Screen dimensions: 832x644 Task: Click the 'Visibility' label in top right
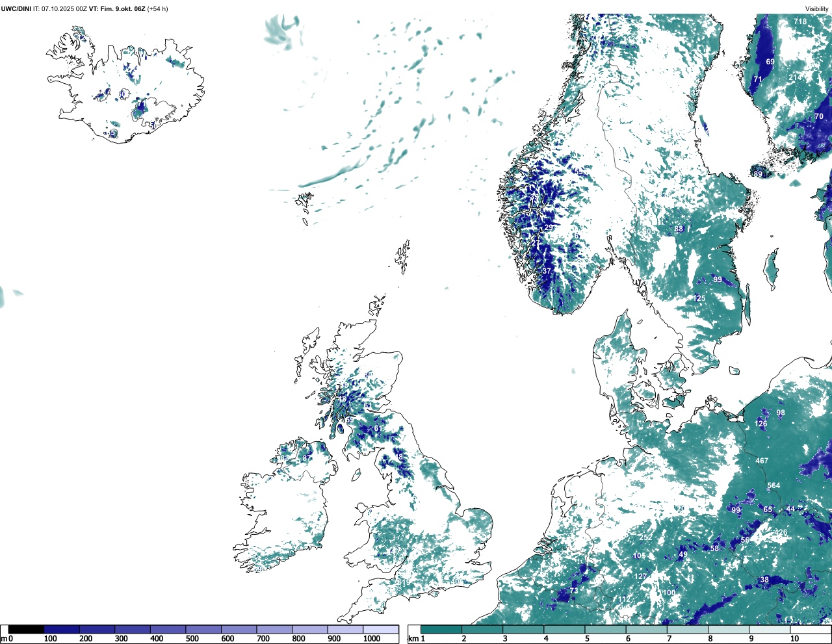pyautogui.click(x=817, y=9)
